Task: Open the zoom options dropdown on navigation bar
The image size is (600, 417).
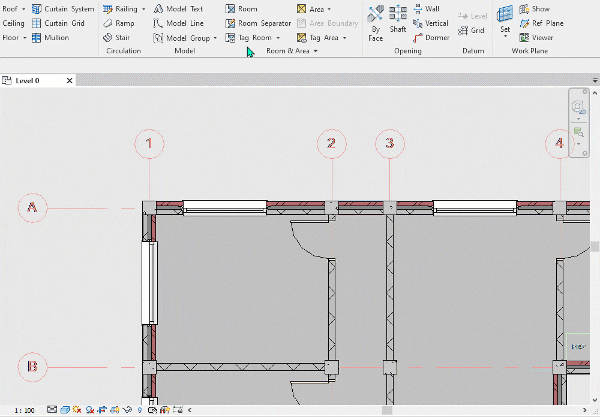Action: (x=579, y=144)
